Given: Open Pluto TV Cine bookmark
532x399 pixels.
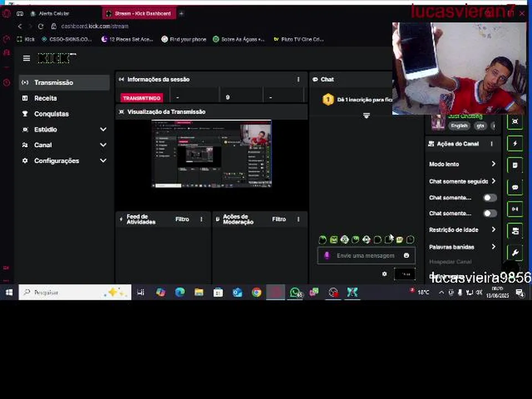Looking at the screenshot, I should [299, 39].
